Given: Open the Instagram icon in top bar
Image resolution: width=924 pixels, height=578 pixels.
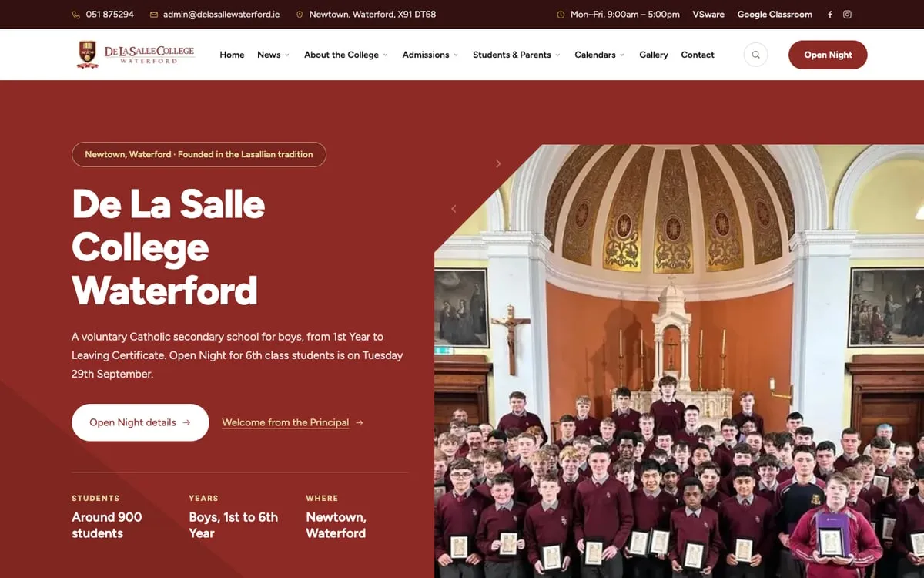Looking at the screenshot, I should point(847,15).
